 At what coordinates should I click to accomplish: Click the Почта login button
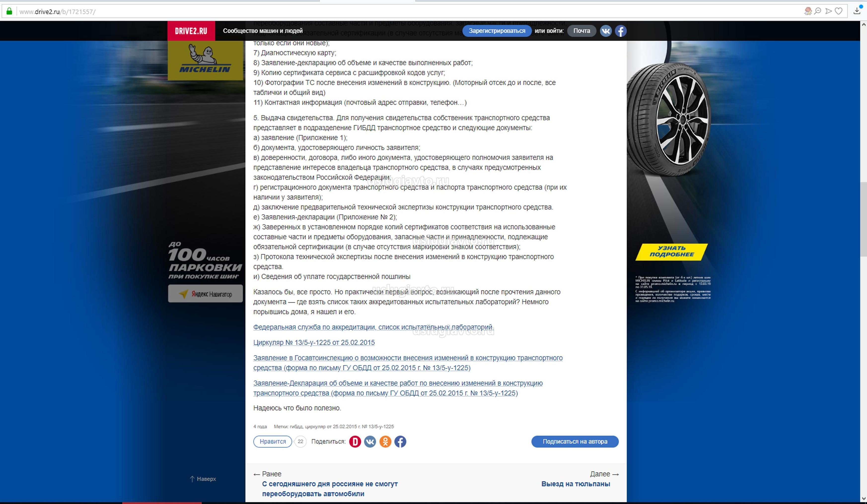pos(581,31)
